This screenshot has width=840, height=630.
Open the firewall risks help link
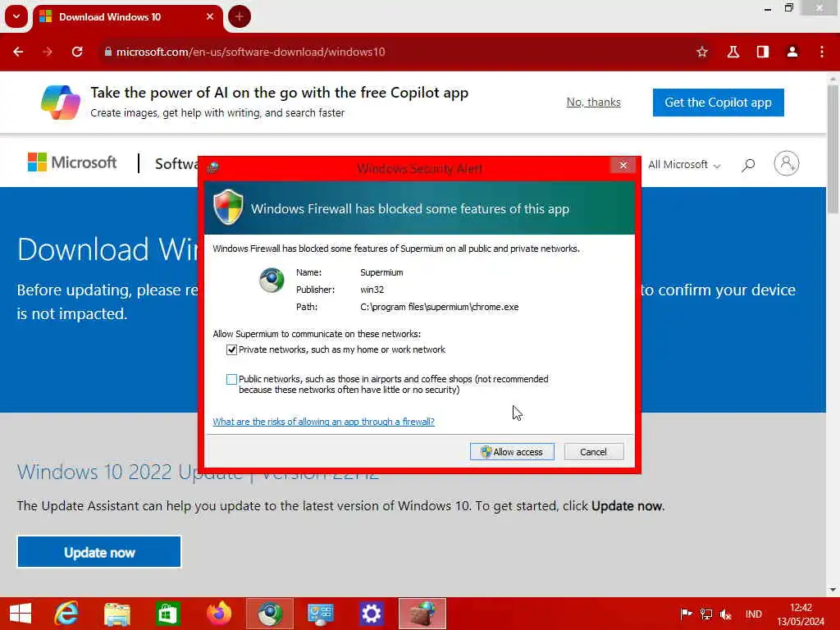coord(323,422)
